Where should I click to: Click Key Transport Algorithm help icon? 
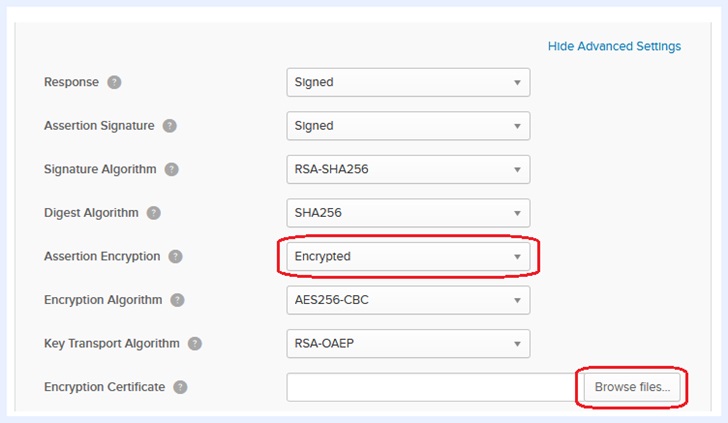[x=195, y=343]
